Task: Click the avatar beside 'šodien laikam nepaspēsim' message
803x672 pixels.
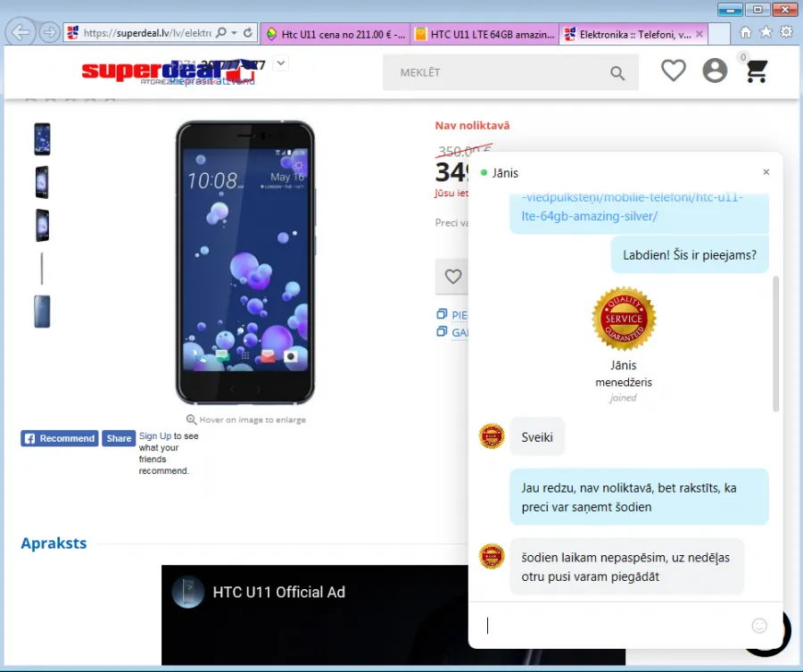Action: (492, 556)
